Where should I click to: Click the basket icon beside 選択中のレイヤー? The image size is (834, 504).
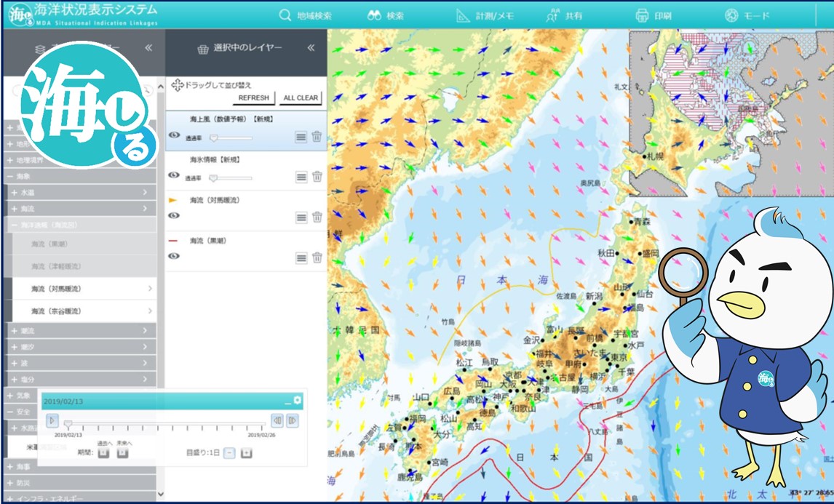click(x=202, y=49)
